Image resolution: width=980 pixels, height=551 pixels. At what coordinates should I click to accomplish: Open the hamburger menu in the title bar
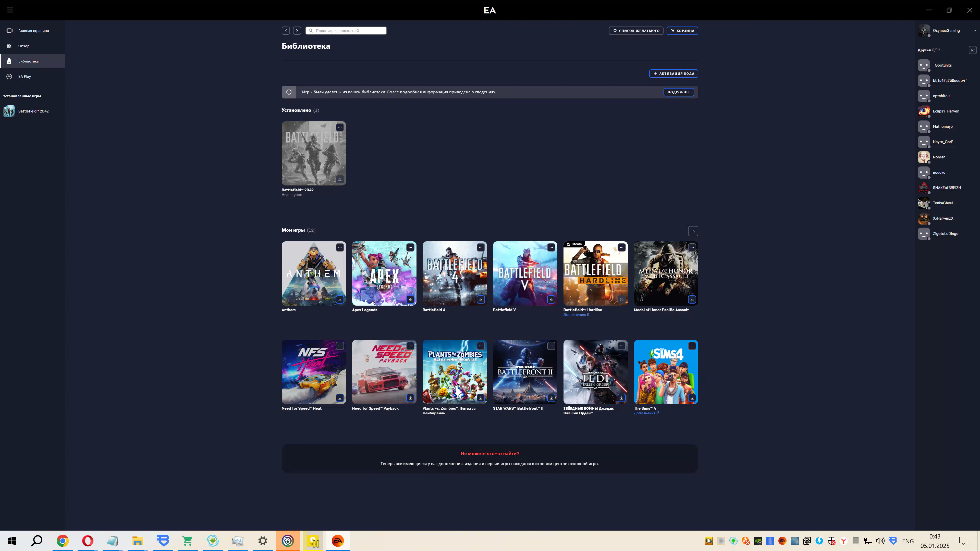coord(10,10)
